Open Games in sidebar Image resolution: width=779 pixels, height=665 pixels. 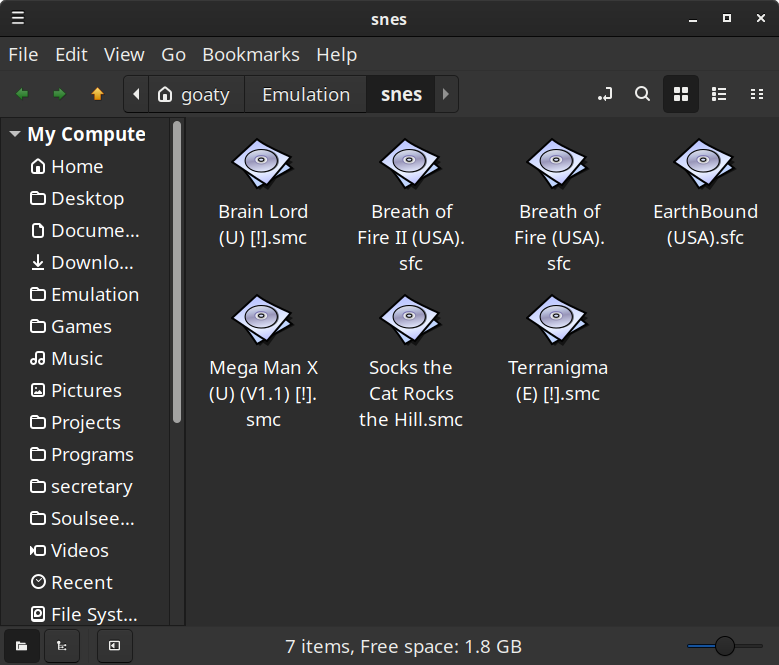(x=85, y=326)
